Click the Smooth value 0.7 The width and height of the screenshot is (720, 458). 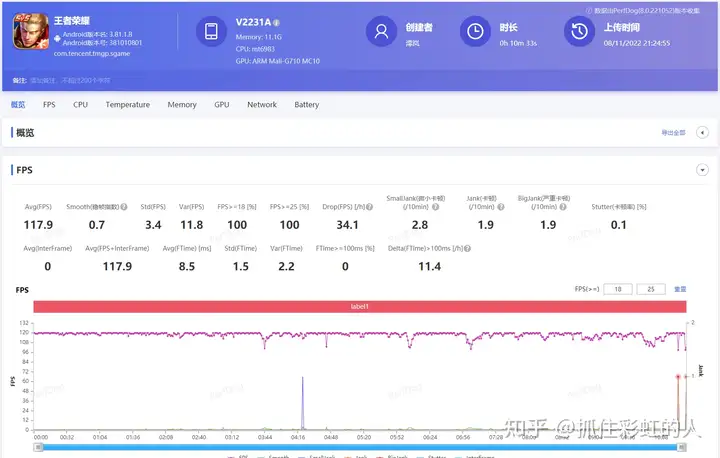(x=96, y=225)
